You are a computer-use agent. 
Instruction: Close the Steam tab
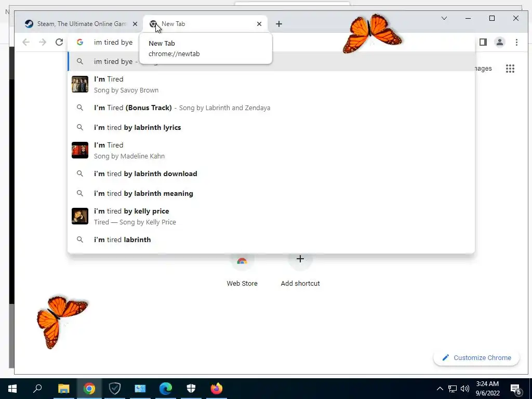(x=135, y=24)
